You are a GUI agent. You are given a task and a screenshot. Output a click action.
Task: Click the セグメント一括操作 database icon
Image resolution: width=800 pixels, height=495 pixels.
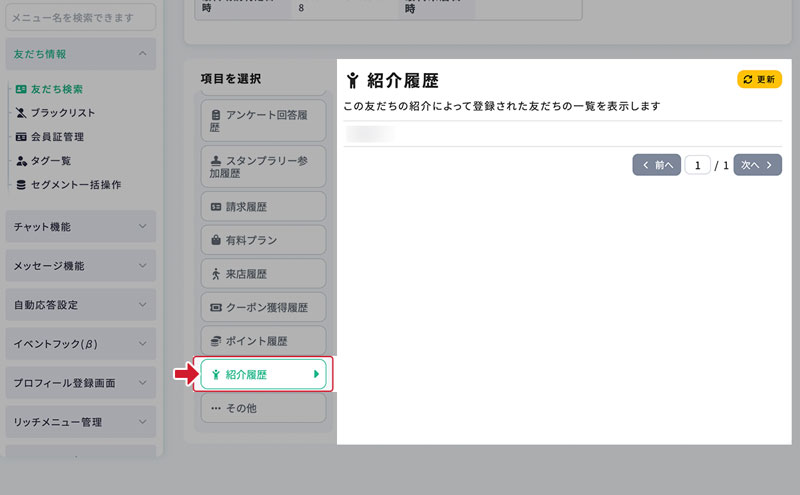click(21, 185)
